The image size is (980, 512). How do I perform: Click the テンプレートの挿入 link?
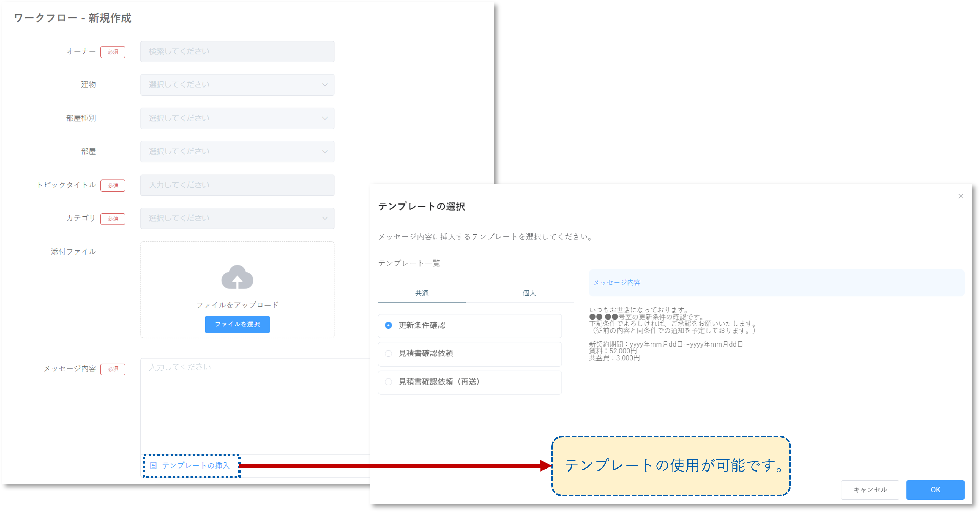196,465
